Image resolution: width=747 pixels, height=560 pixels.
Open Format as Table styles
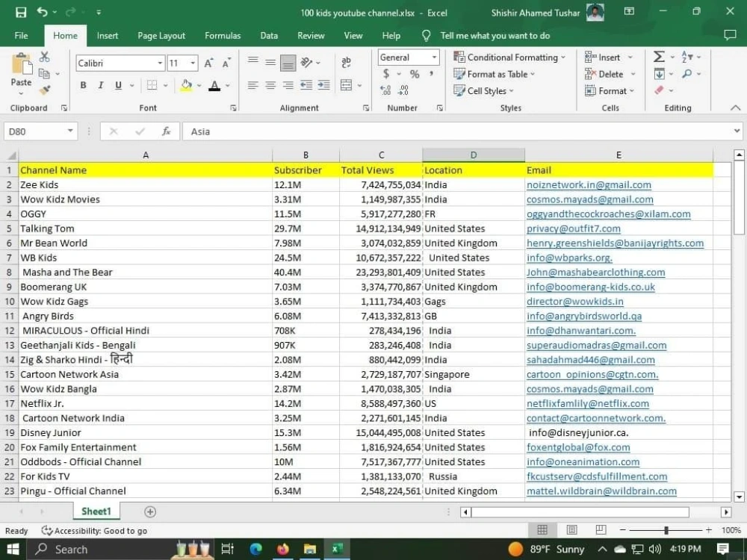494,74
